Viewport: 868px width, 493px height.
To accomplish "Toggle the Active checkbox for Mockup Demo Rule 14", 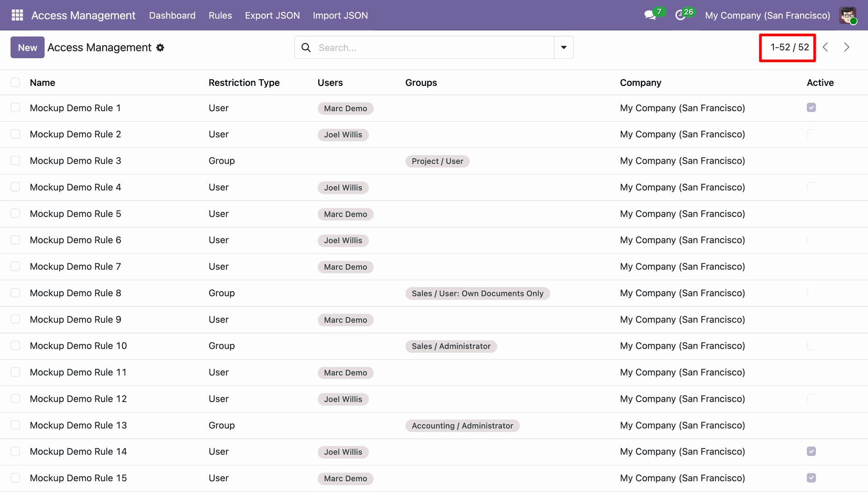I will tap(811, 451).
